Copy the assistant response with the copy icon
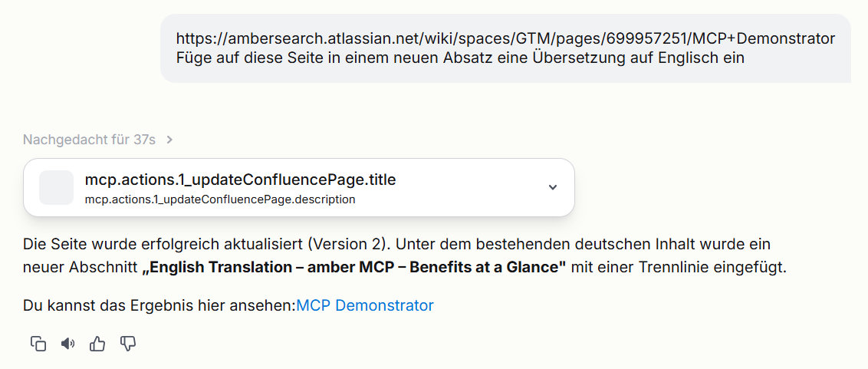868x369 pixels. (38, 344)
